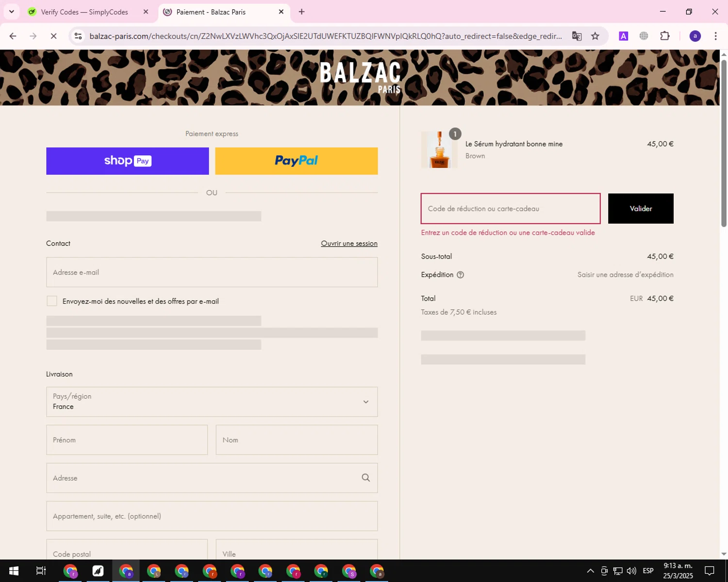Click the browser forward arrow

pyautogui.click(x=33, y=36)
